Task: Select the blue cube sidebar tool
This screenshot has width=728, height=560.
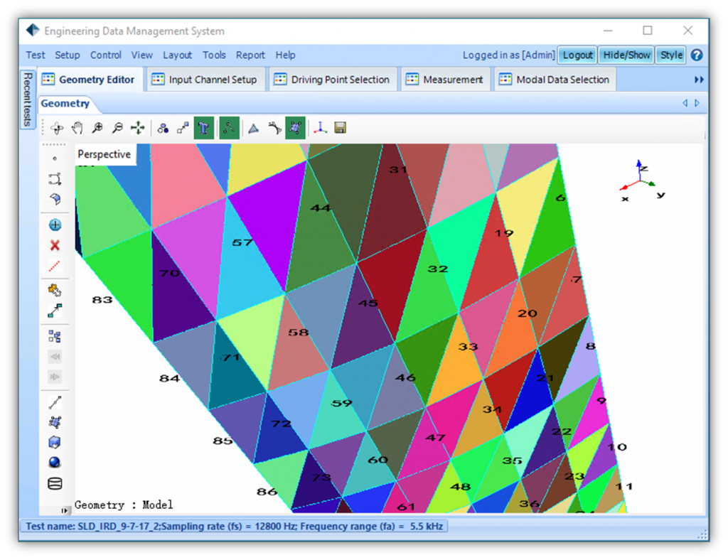Action: [55, 443]
